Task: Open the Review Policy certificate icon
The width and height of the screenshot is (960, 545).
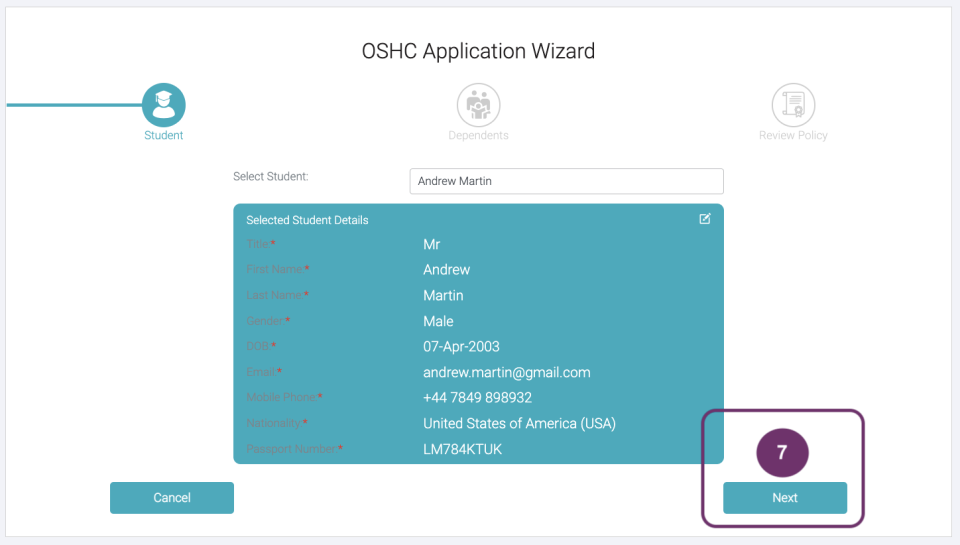Action: [793, 105]
